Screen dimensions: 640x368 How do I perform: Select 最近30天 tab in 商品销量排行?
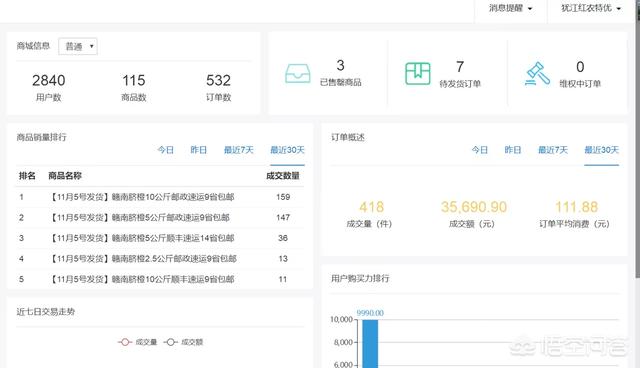tap(287, 150)
